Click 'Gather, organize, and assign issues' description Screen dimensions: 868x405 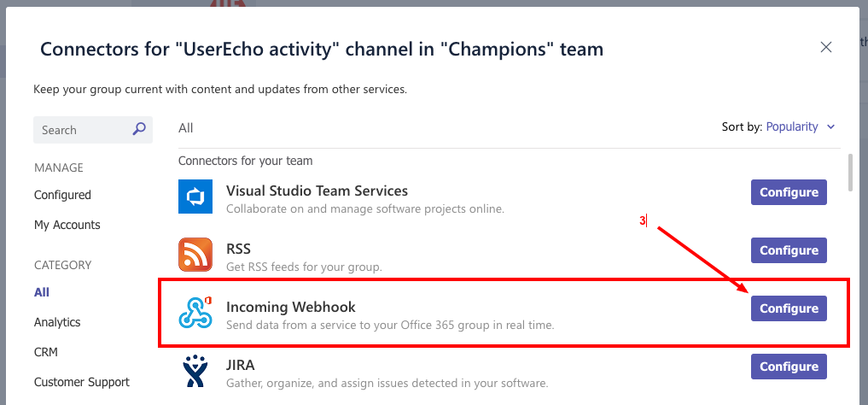(x=387, y=384)
